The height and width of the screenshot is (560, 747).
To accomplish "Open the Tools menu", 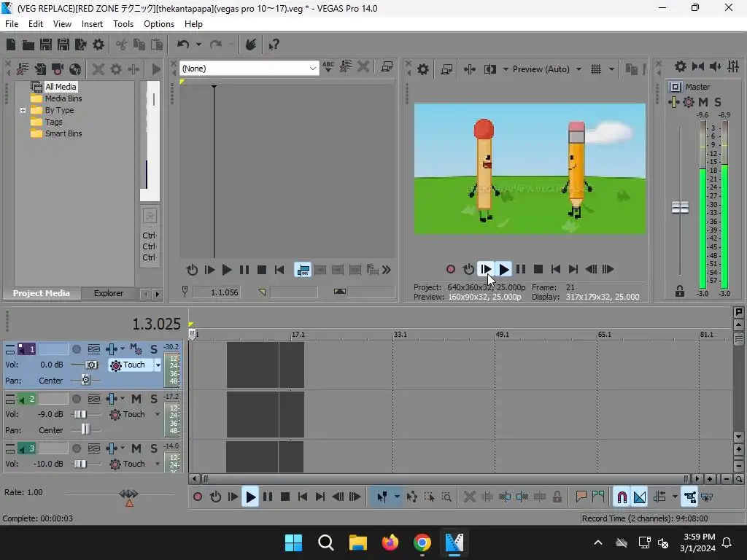I will (x=123, y=24).
